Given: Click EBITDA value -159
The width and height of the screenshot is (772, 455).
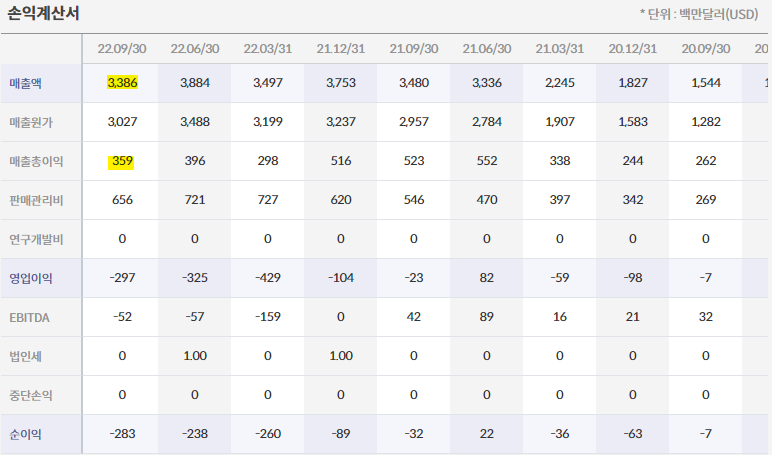Looking at the screenshot, I should point(268,317).
